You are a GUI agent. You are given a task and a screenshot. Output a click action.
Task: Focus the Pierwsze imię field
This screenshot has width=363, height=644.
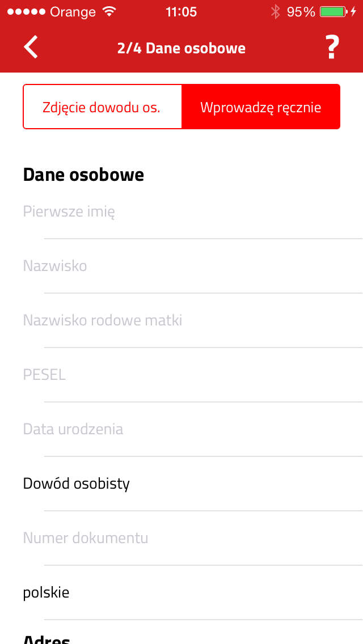(x=181, y=213)
